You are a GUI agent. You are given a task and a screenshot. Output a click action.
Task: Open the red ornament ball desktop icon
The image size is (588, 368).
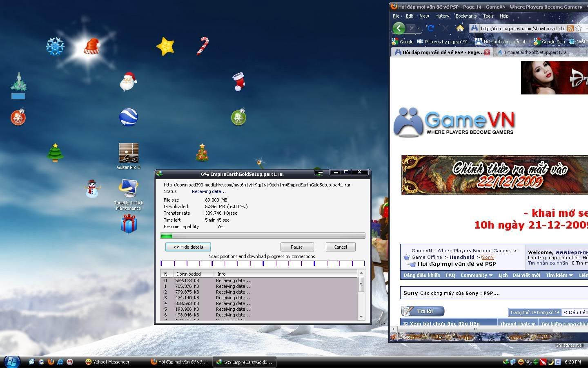point(18,117)
